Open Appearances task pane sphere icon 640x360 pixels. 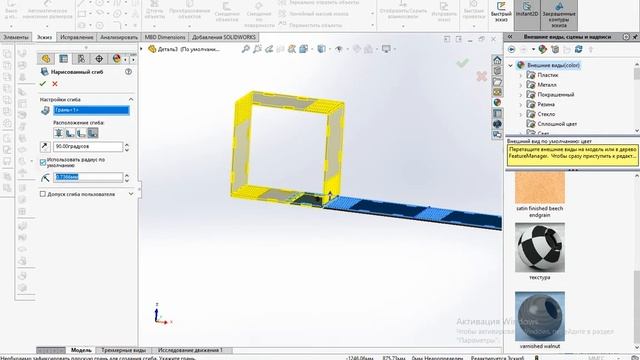(x=497, y=103)
